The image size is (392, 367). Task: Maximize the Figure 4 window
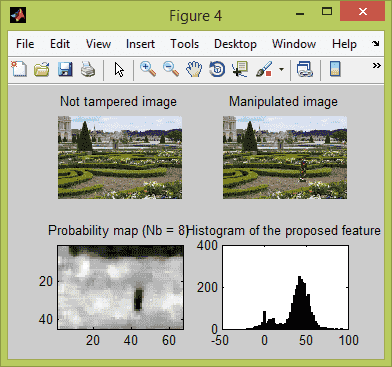coord(327,11)
